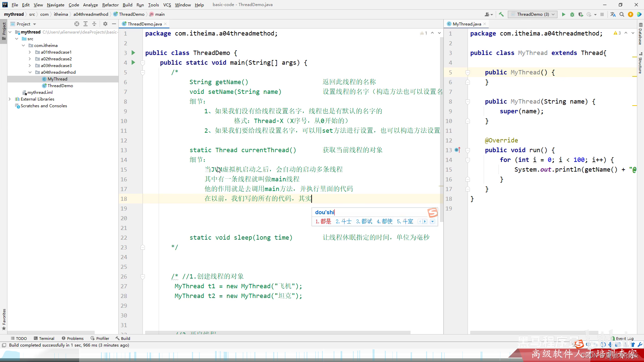The width and height of the screenshot is (644, 362).
Task: Open Search Everywhere magnifier icon
Action: click(x=622, y=14)
